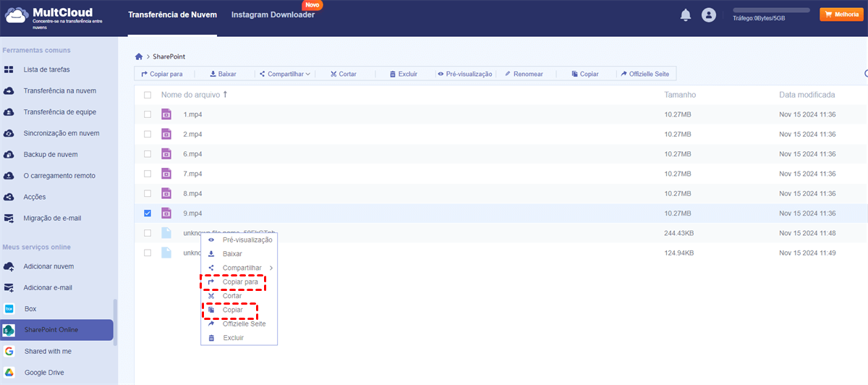The image size is (868, 385).
Task: Choose Excluir in context menu
Action: pyautogui.click(x=239, y=338)
